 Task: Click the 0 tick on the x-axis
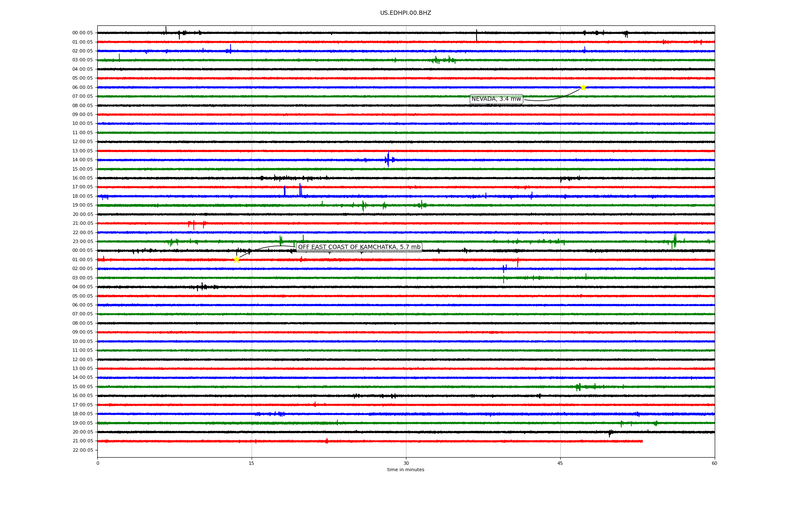coord(98,463)
